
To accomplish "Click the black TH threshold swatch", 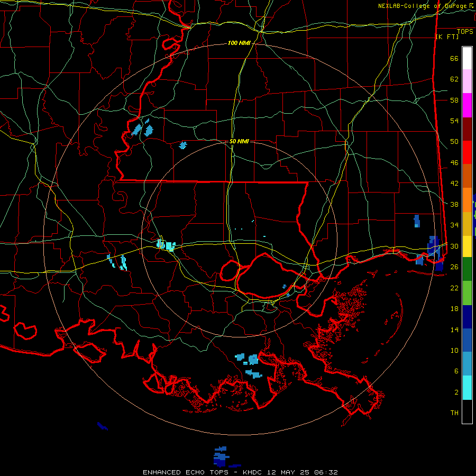I will point(467,411).
